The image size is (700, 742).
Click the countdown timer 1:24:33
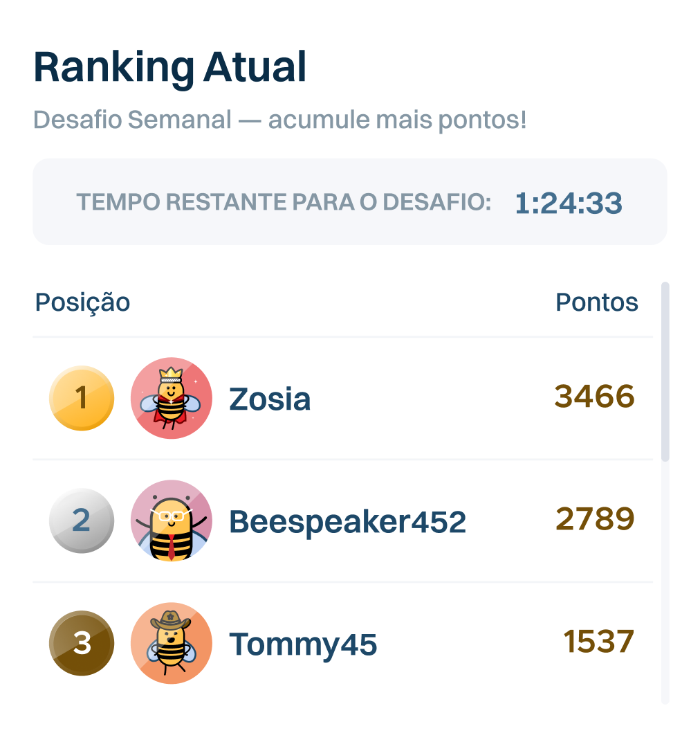click(569, 203)
